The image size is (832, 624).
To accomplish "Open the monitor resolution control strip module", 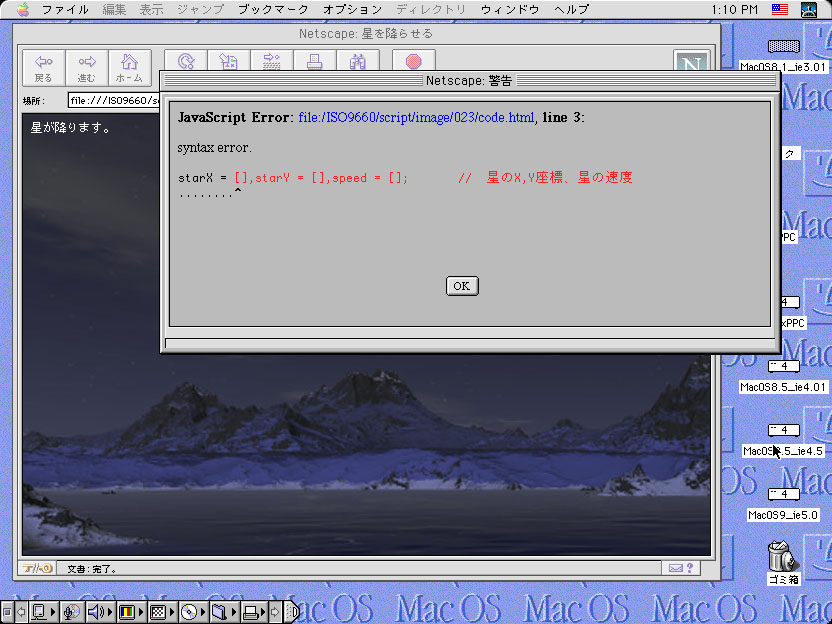I will [161, 612].
